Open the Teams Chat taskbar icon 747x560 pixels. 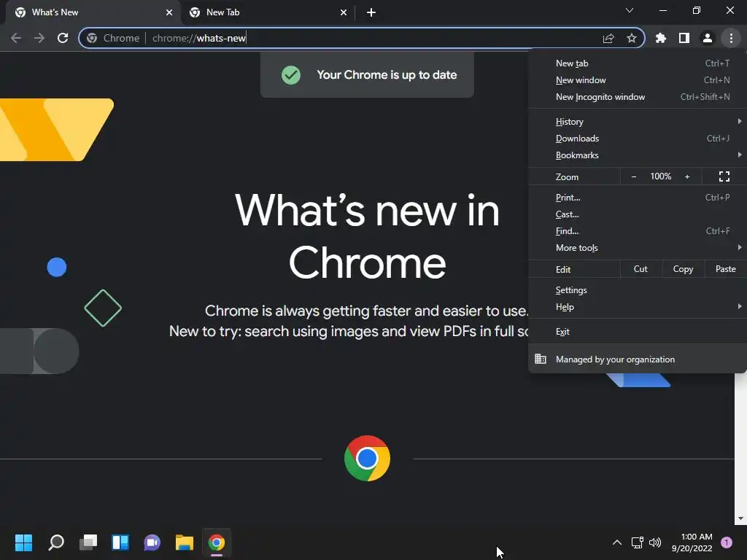(x=152, y=542)
